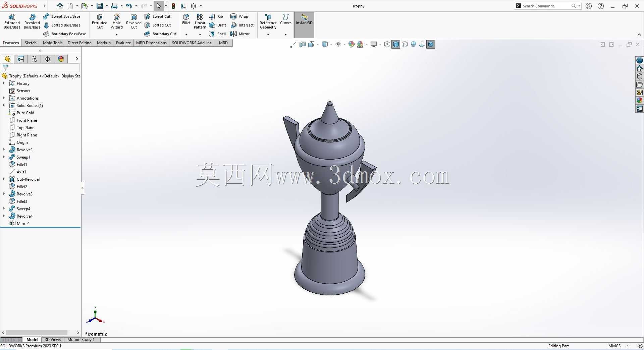Choose the Boundary Boss/Base tool
The width and height of the screenshot is (644, 350).
coord(65,34)
